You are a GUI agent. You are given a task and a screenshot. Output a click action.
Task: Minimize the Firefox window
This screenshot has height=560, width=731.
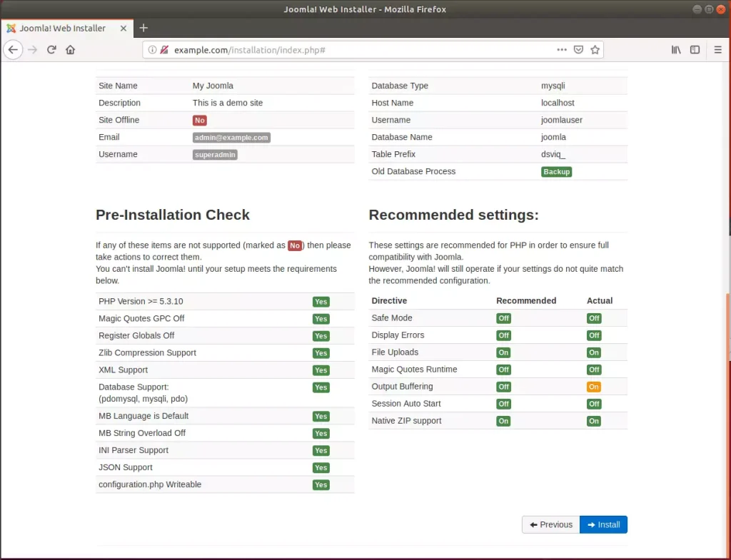[x=697, y=9]
